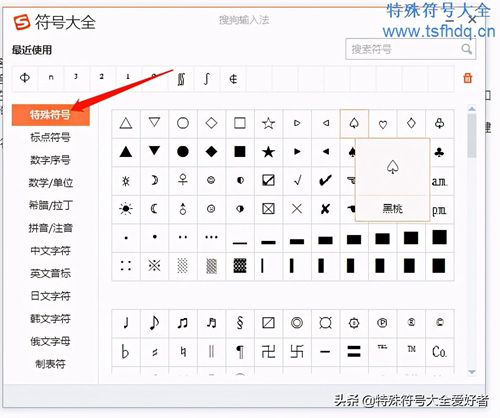Select the solid black star symbol

pos(268,152)
